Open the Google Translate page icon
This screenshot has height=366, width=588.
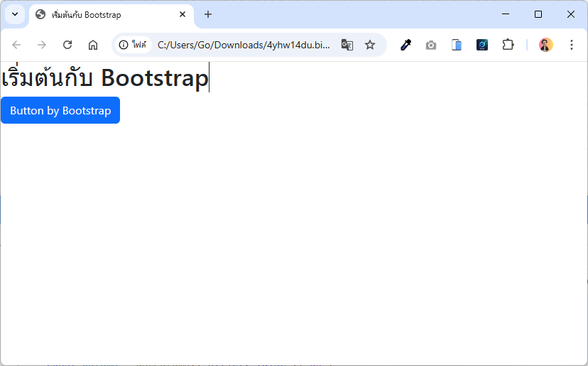347,45
